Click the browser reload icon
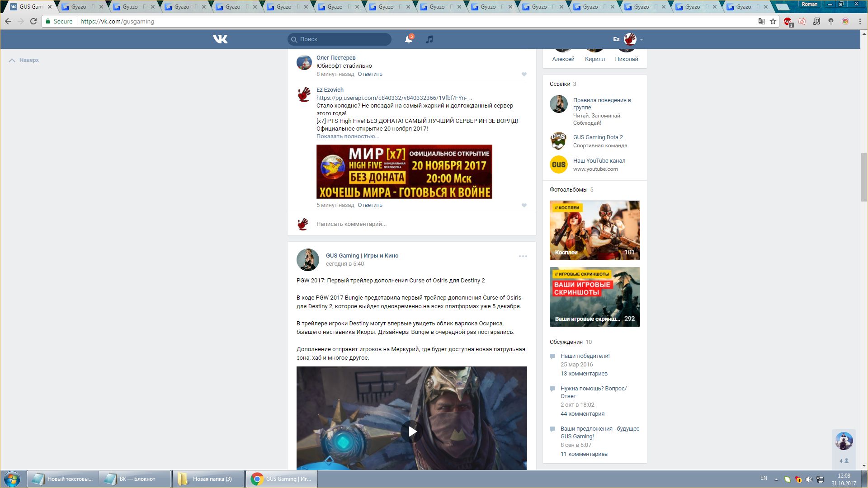The image size is (868, 488). (33, 21)
